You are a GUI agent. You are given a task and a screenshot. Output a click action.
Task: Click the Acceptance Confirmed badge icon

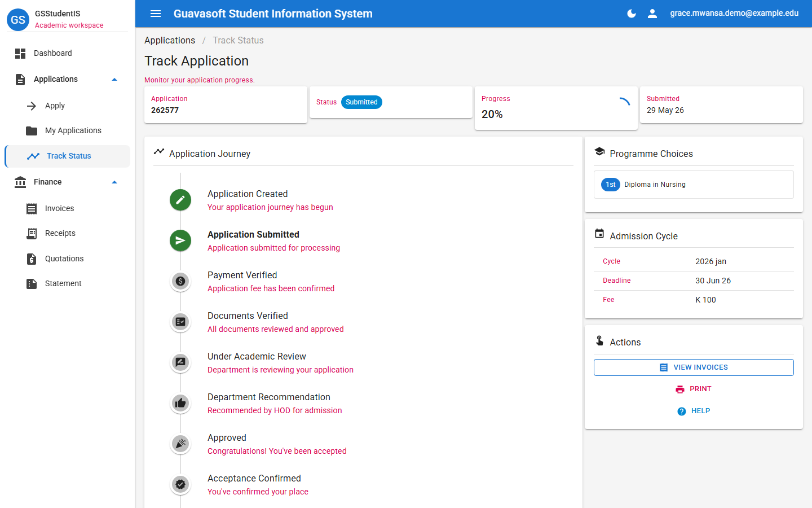(x=180, y=484)
